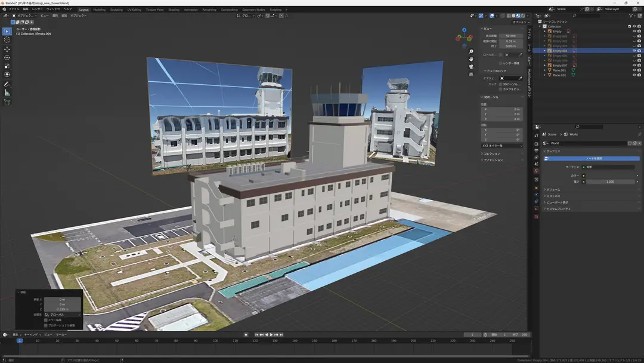Click the World カラー color field
This screenshot has height=363, width=644.
[x=611, y=176]
